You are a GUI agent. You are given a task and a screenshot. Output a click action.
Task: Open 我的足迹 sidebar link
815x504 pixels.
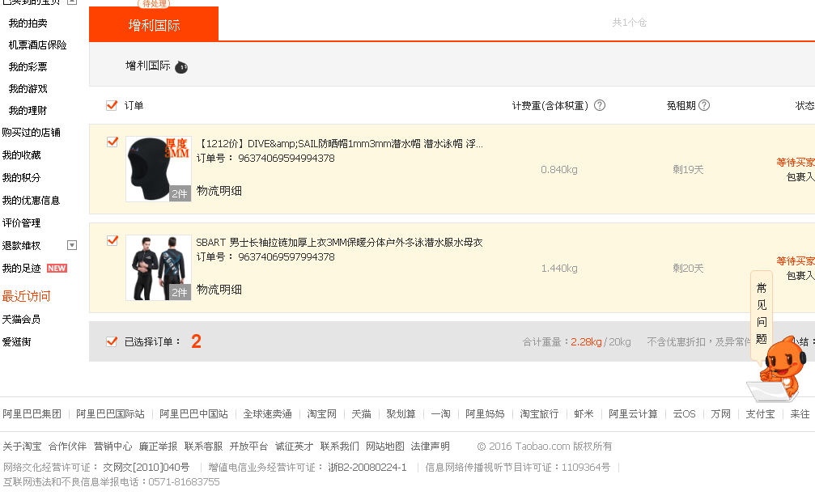(x=21, y=269)
